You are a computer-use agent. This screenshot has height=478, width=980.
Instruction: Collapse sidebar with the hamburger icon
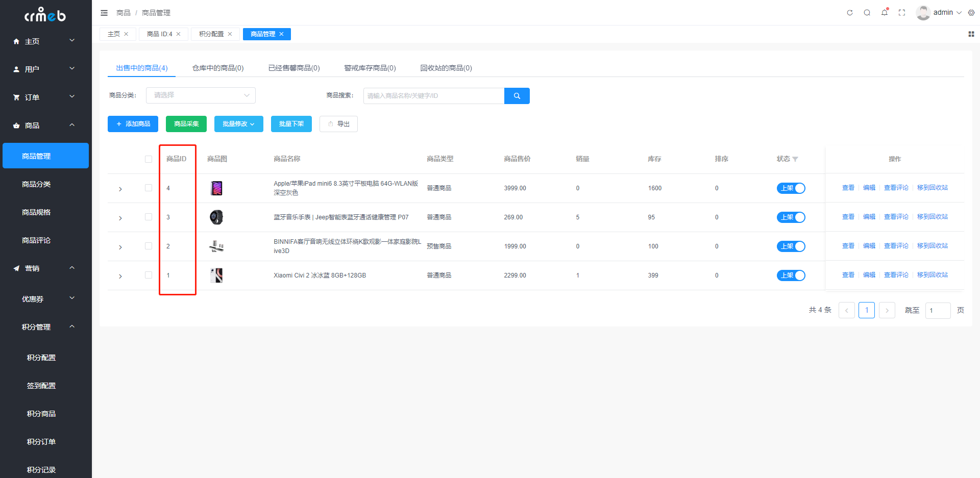coord(104,13)
